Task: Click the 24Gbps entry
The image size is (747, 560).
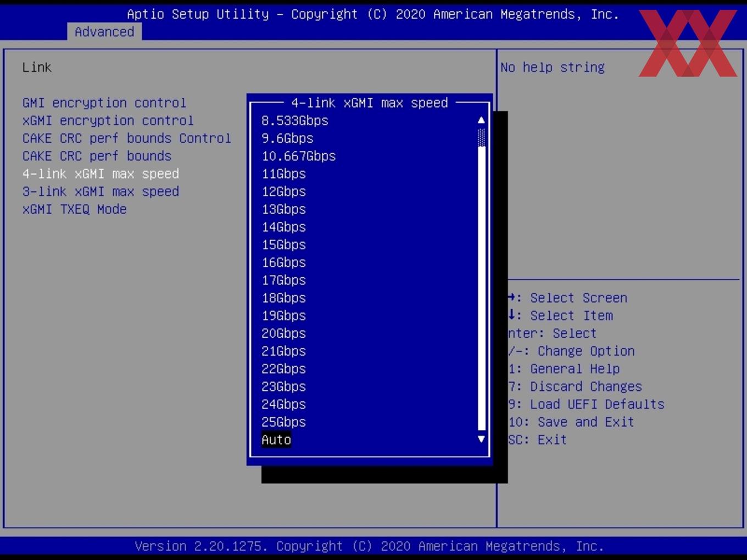Action: (x=283, y=404)
